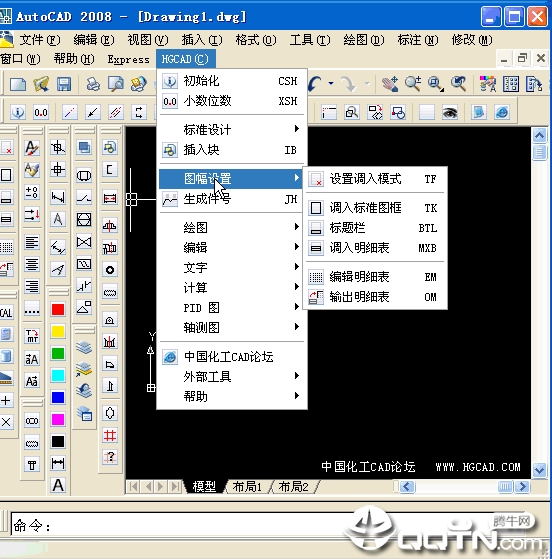Choose 初始化 from HGCAD menu
552x559 pixels.
click(232, 81)
